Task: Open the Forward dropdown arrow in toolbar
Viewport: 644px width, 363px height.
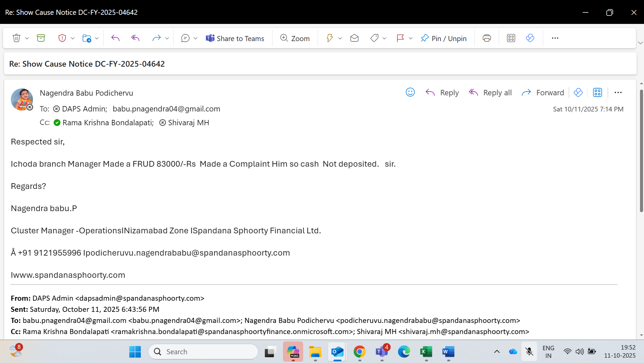Action: tap(167, 38)
